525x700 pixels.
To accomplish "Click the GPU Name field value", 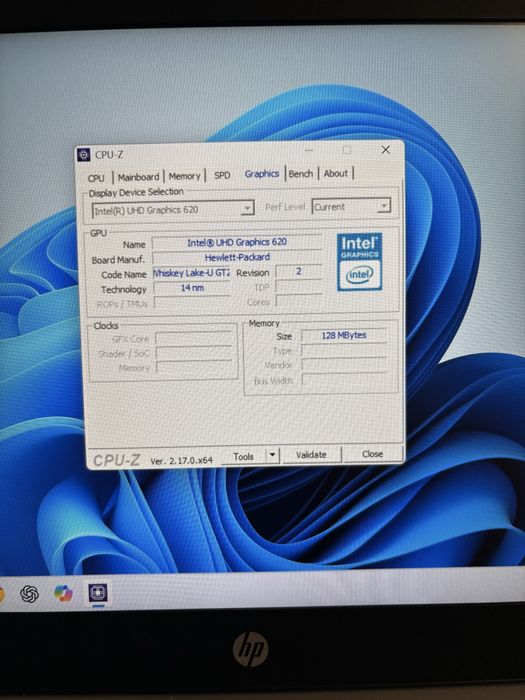I will 237,242.
